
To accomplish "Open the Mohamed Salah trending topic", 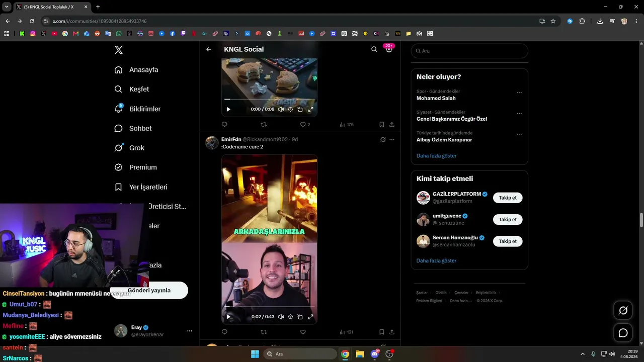I will 436,98.
